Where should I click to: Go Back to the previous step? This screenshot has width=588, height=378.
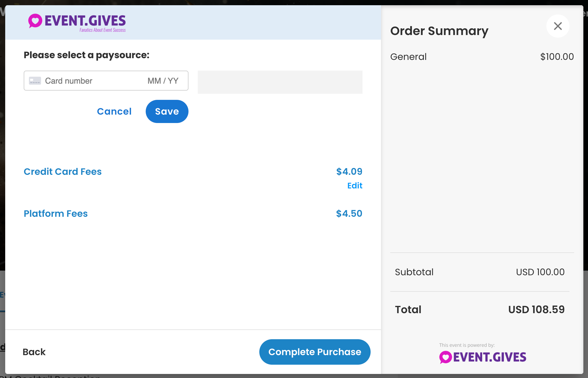coord(34,352)
